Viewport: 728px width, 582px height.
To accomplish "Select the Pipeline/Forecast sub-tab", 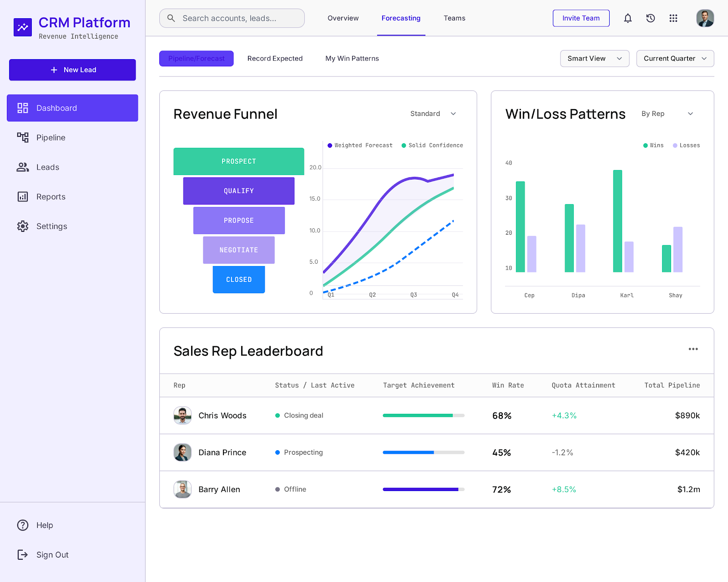I will pos(197,59).
